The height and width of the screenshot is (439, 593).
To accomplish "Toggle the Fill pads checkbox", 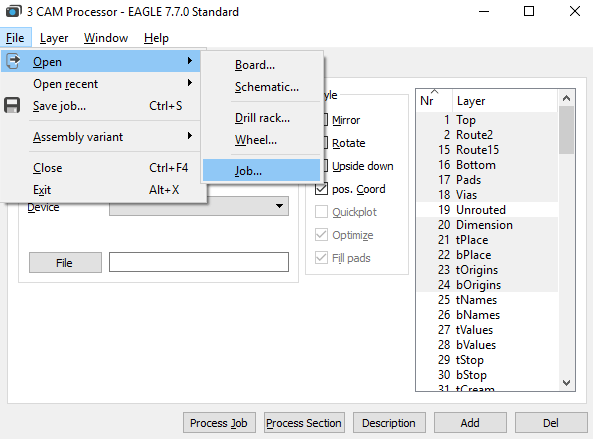I will 321,258.
